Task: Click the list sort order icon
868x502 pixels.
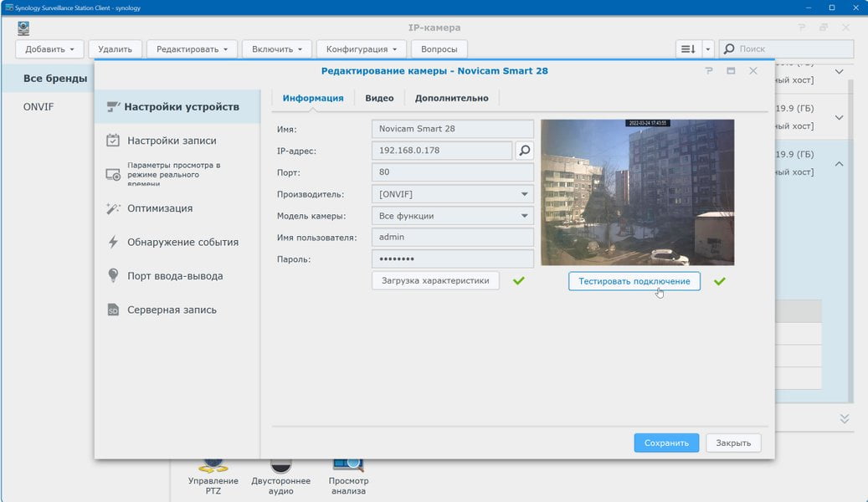Action: [x=688, y=49]
